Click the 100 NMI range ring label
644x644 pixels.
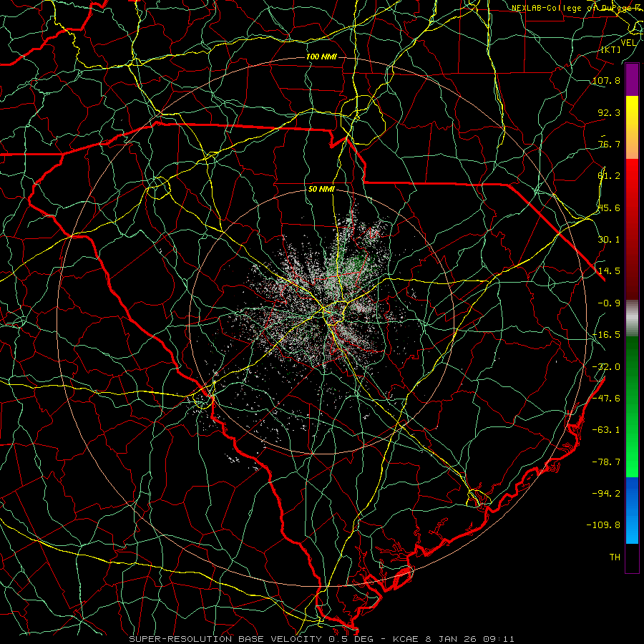(321, 57)
